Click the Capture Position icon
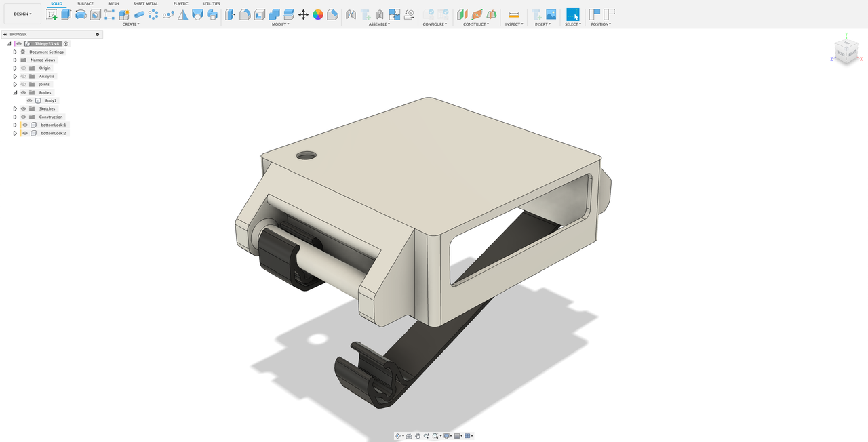Viewport: 868px width, 442px height. tap(595, 14)
